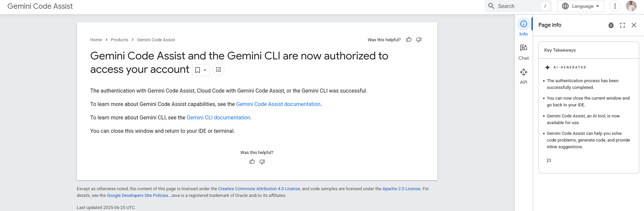
Task: Click the 'Page info' panel title
Action: [550, 25]
